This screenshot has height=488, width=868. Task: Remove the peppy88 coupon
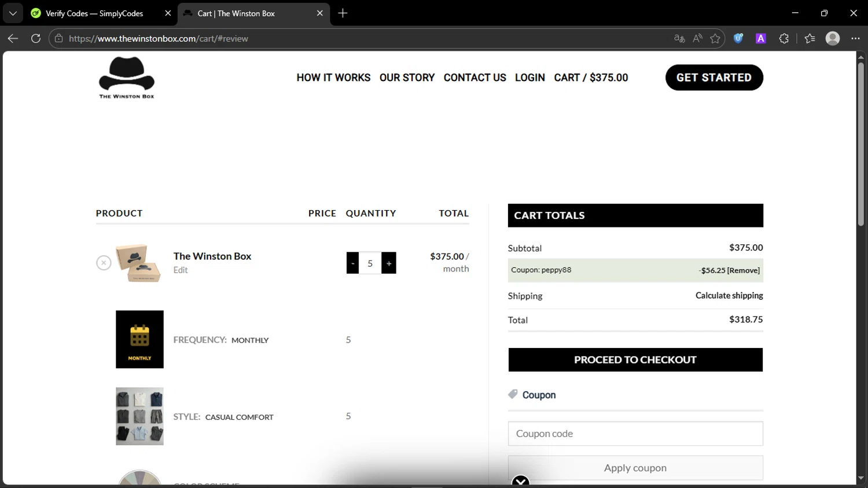pyautogui.click(x=744, y=270)
